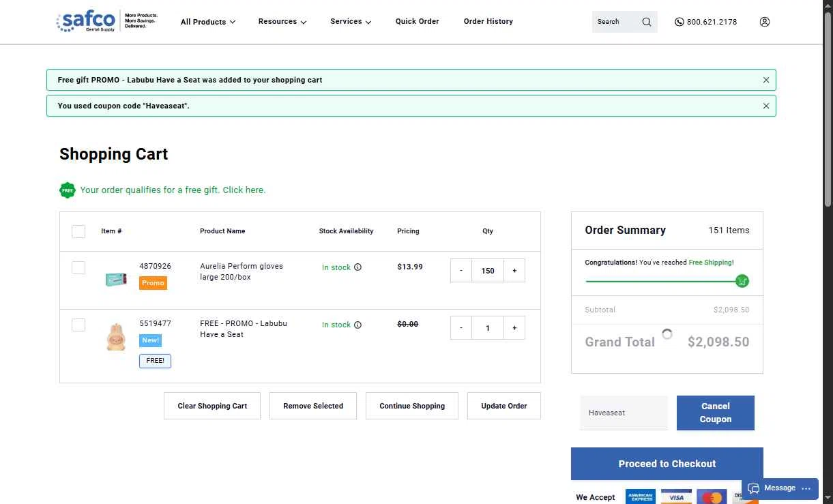
Task: Increase quantity of Labubu item
Action: pyautogui.click(x=514, y=328)
